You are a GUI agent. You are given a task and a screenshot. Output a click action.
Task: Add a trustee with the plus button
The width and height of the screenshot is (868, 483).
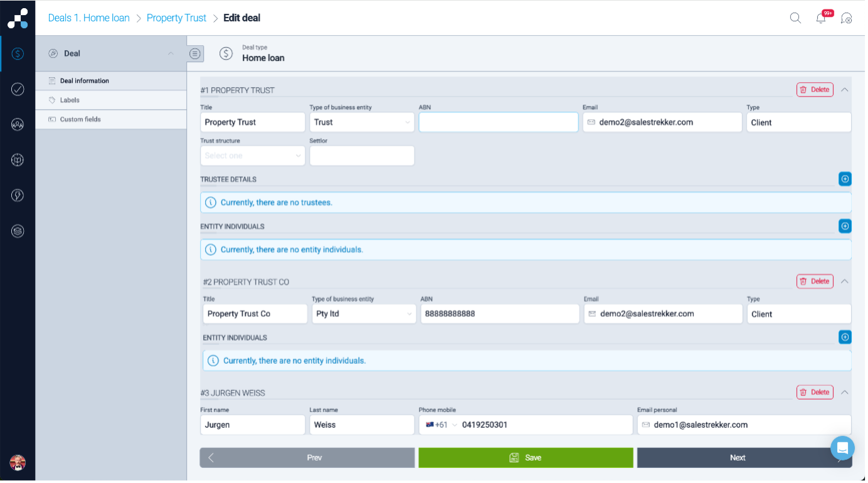coord(845,179)
